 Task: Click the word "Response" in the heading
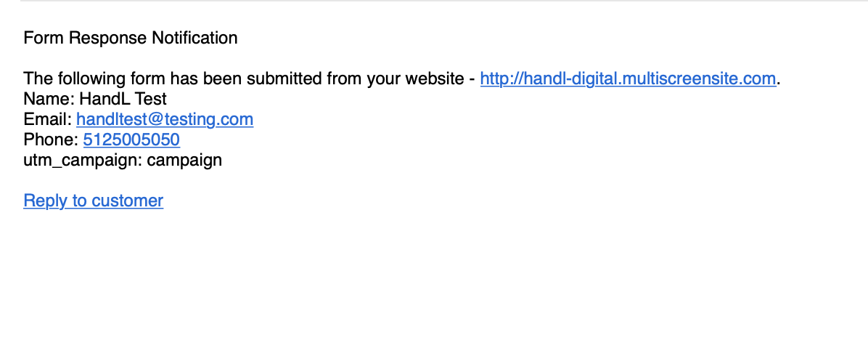point(107,38)
